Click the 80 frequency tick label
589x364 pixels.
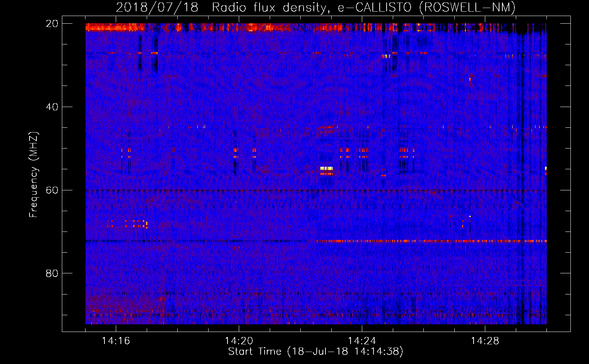point(52,273)
